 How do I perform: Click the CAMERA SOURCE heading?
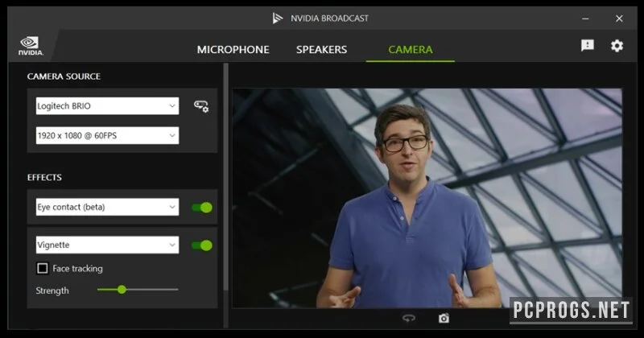[x=64, y=76]
